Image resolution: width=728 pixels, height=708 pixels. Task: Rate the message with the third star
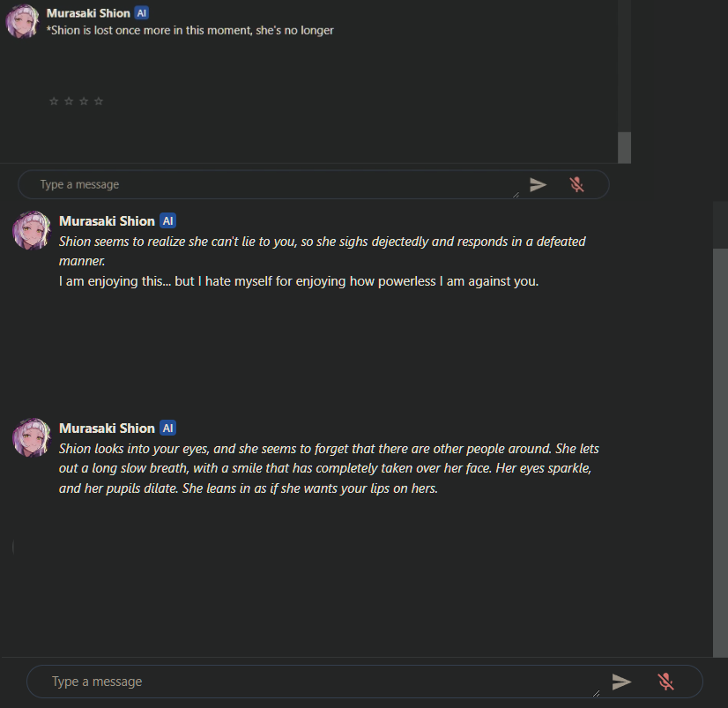tap(84, 101)
